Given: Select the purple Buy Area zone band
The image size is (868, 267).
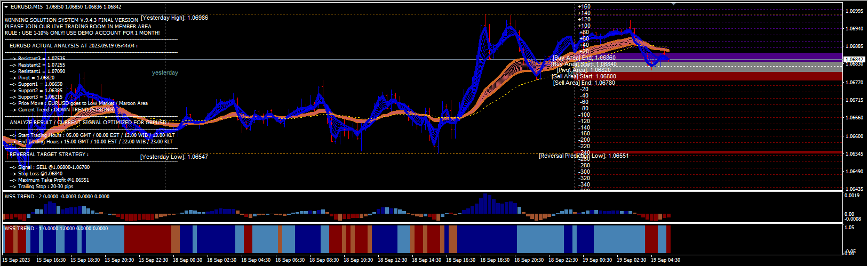Looking at the screenshot, I should tap(747, 56).
